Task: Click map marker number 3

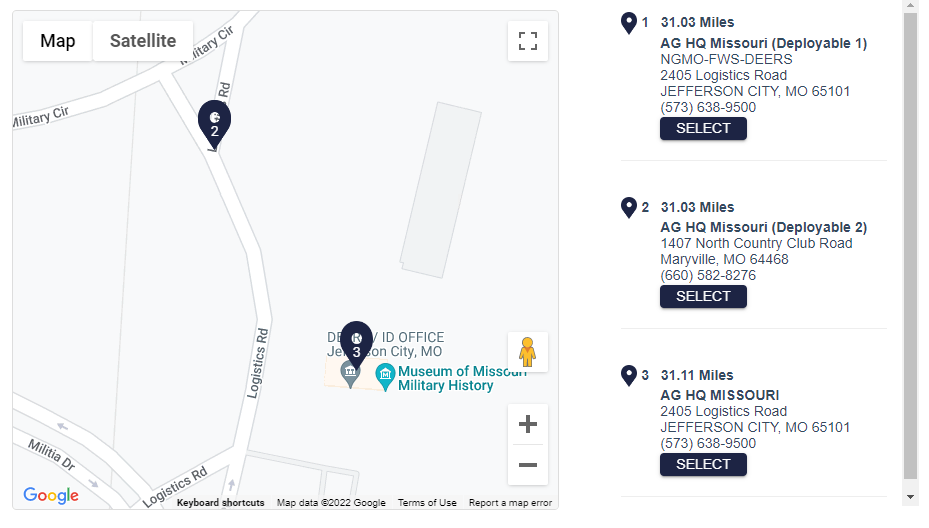Action: (356, 345)
